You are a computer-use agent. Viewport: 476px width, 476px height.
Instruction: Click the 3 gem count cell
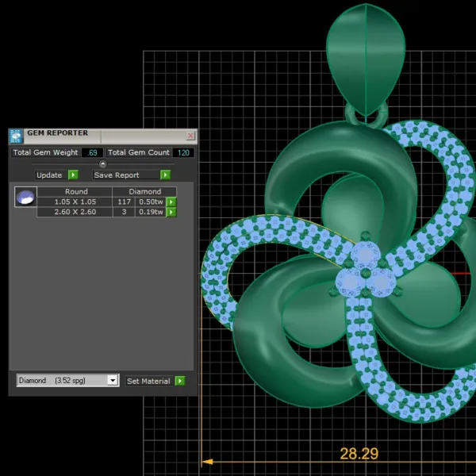pos(124,212)
